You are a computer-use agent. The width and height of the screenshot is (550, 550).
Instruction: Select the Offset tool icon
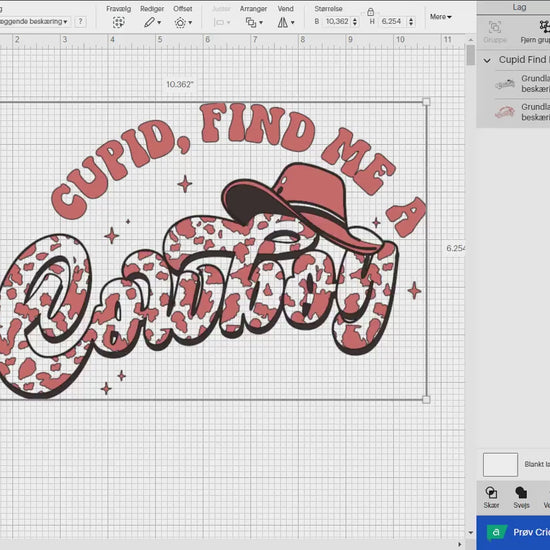click(x=180, y=23)
